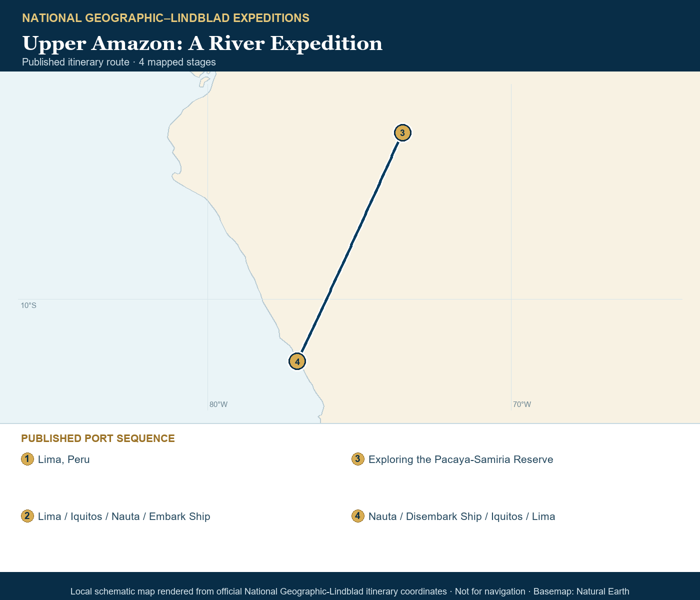
Task: Click the small coastal island at top
Action: point(204,81)
